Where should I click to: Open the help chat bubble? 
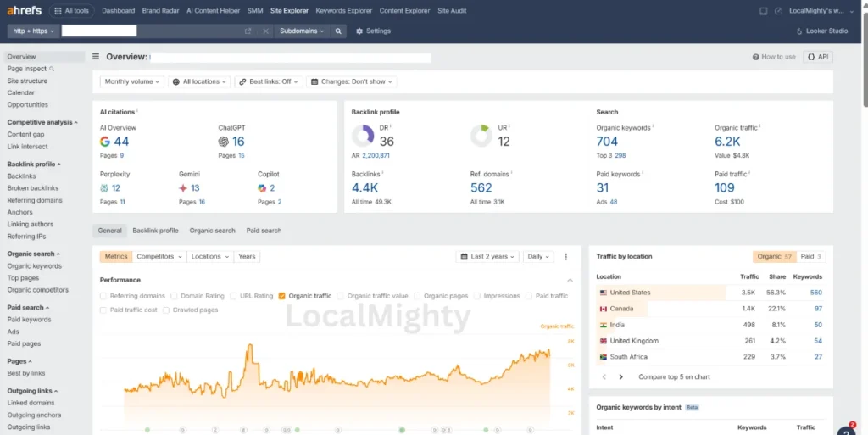tap(847, 431)
